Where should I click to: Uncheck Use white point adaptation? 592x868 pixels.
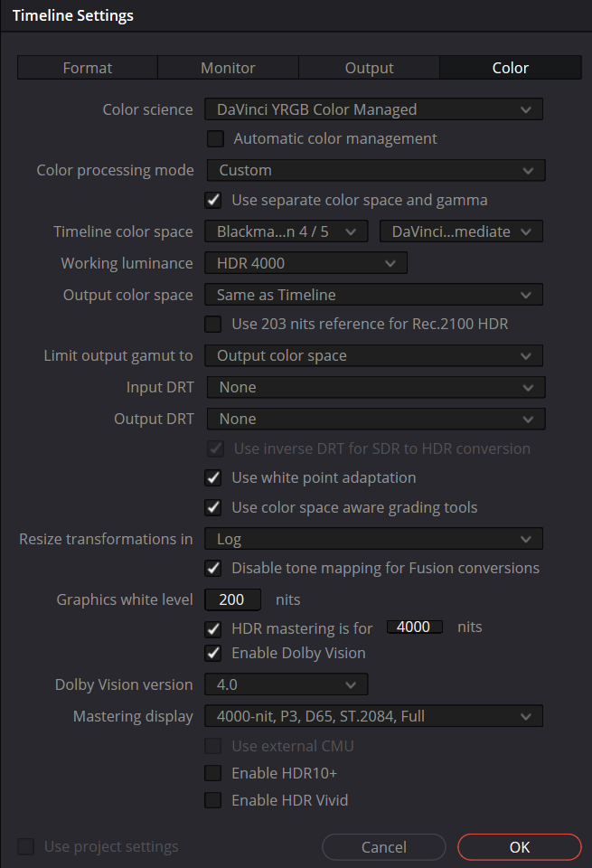213,477
